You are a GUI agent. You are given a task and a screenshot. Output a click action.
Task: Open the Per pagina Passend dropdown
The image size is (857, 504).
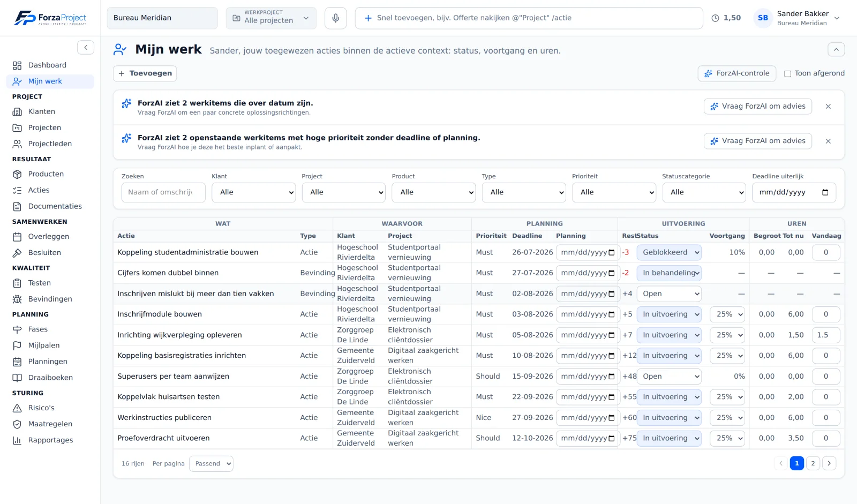tap(211, 464)
